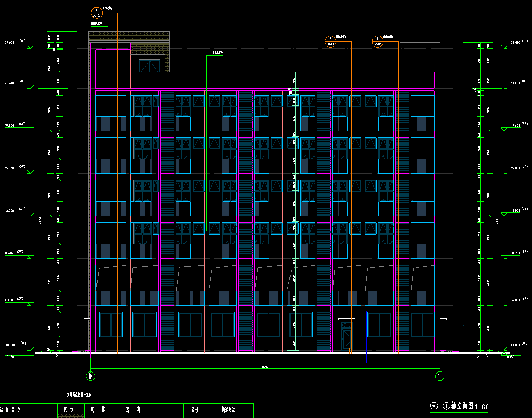Select the leftmost ground floor window

[x=111, y=324]
